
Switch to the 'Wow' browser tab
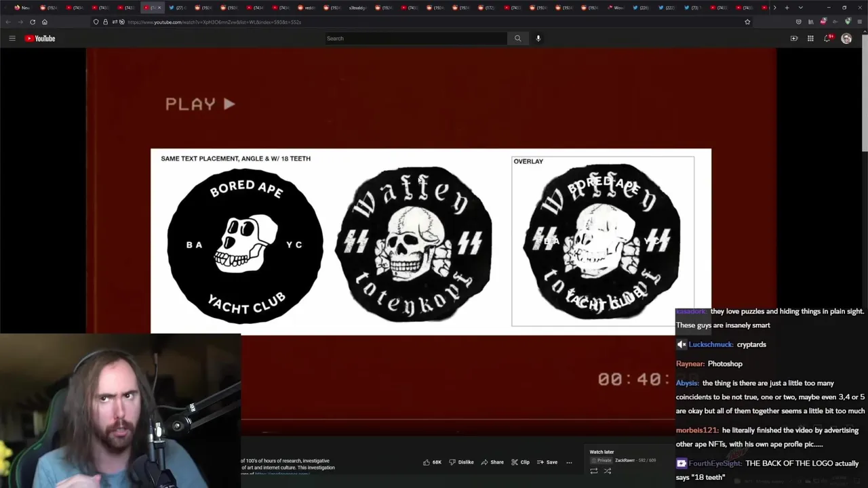point(616,7)
